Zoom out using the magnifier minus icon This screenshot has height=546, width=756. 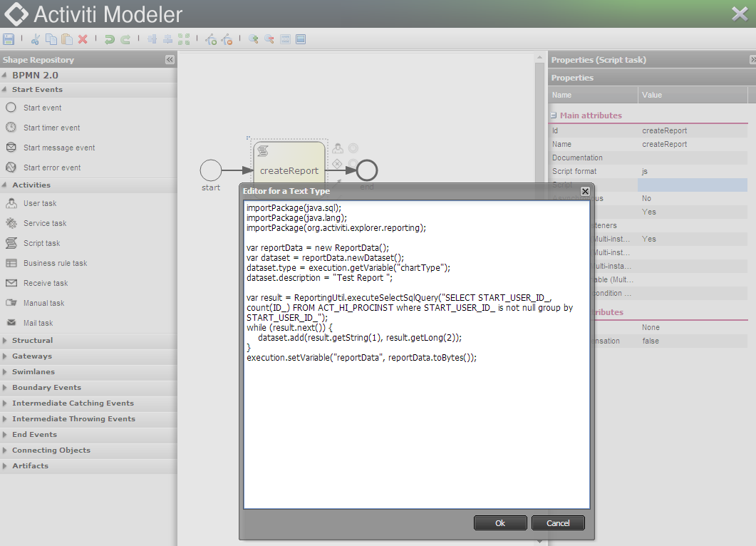click(269, 39)
